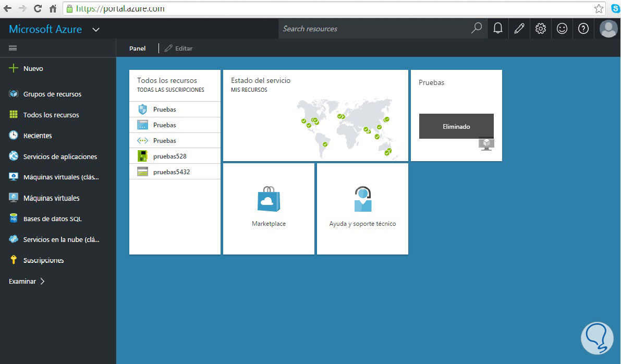Open Pruebas resource with shield icon
The image size is (621, 364).
[x=175, y=110]
